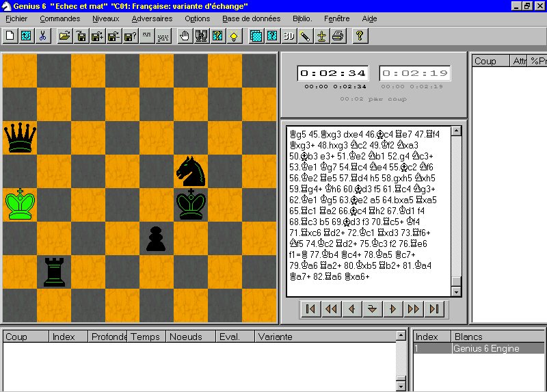Open the Options menu

tap(198, 18)
